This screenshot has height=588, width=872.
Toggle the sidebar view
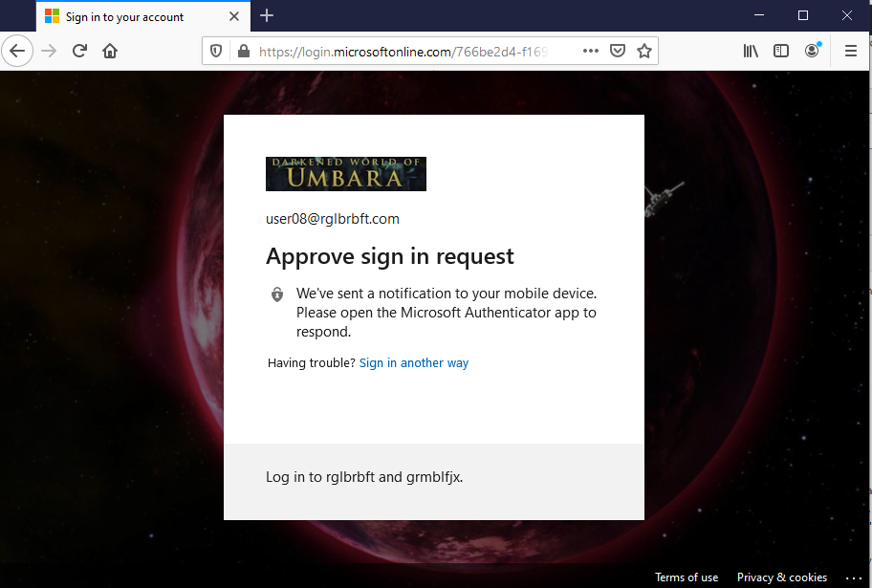pos(781,51)
